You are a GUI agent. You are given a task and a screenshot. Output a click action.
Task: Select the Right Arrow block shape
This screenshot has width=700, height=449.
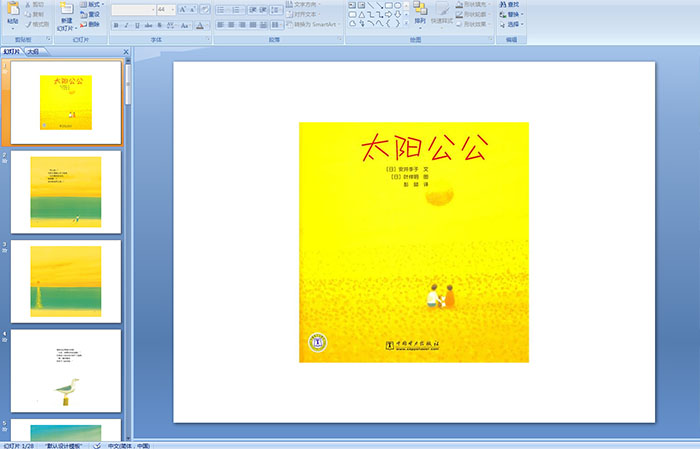pyautogui.click(x=388, y=14)
